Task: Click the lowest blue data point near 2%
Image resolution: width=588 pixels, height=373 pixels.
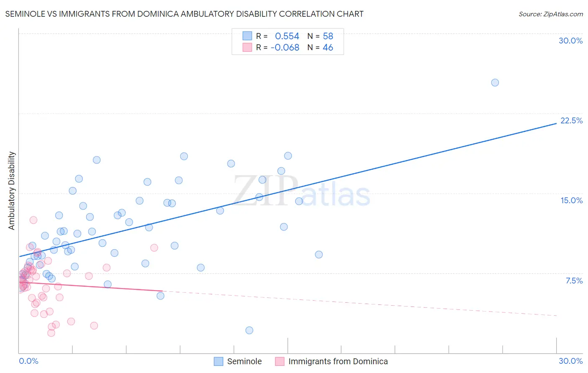Action: pos(249,330)
